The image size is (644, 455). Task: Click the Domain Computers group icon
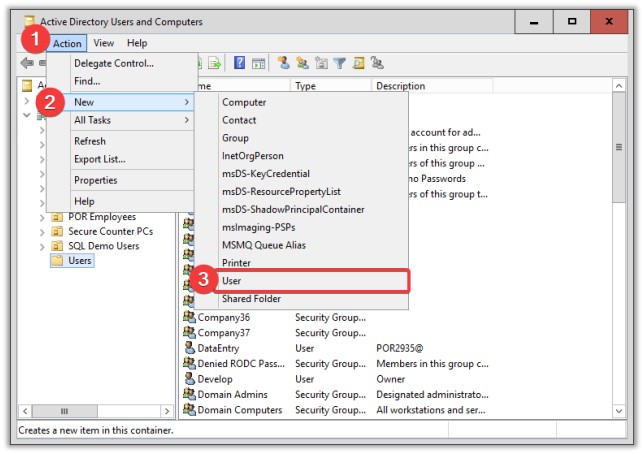point(189,409)
